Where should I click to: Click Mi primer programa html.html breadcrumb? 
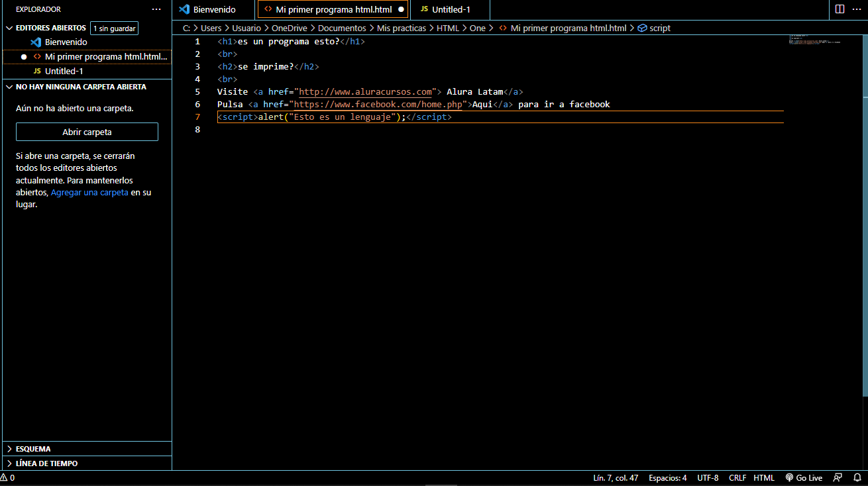[x=569, y=28]
